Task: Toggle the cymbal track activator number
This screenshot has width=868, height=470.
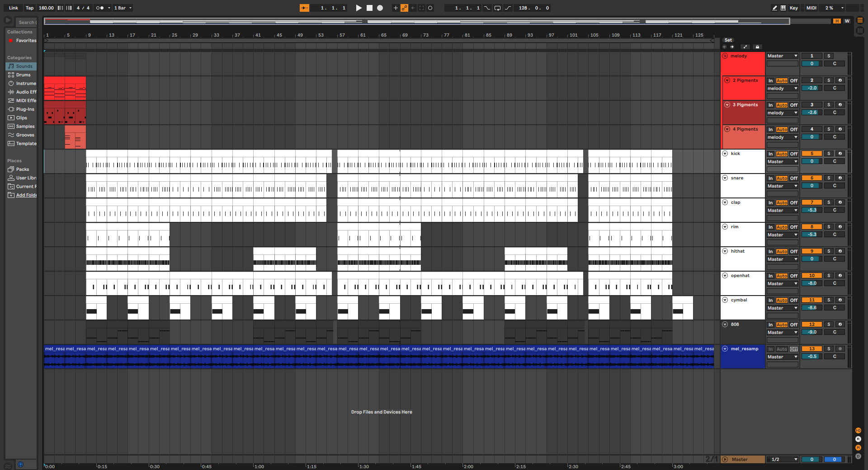Action: click(811, 300)
